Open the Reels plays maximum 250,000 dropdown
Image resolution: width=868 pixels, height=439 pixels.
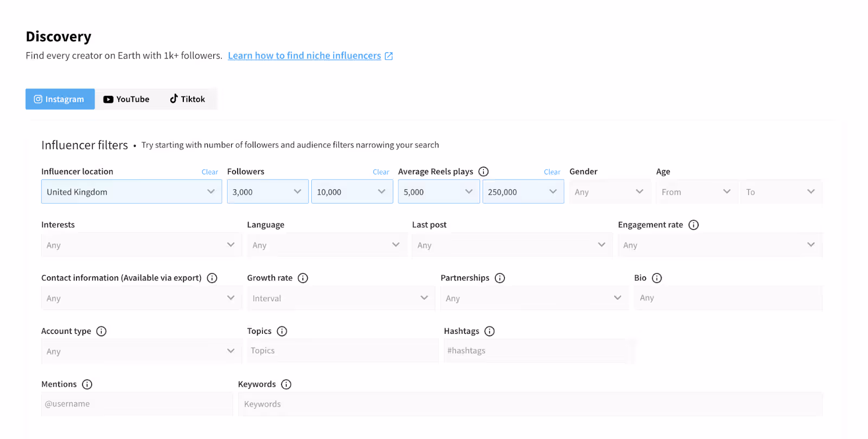pyautogui.click(x=523, y=192)
